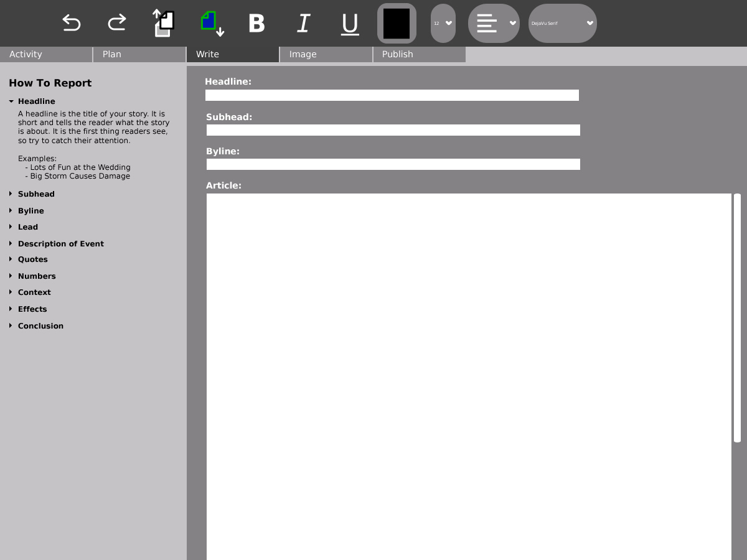Click the copy pages icon
The image size is (747, 560).
click(164, 23)
